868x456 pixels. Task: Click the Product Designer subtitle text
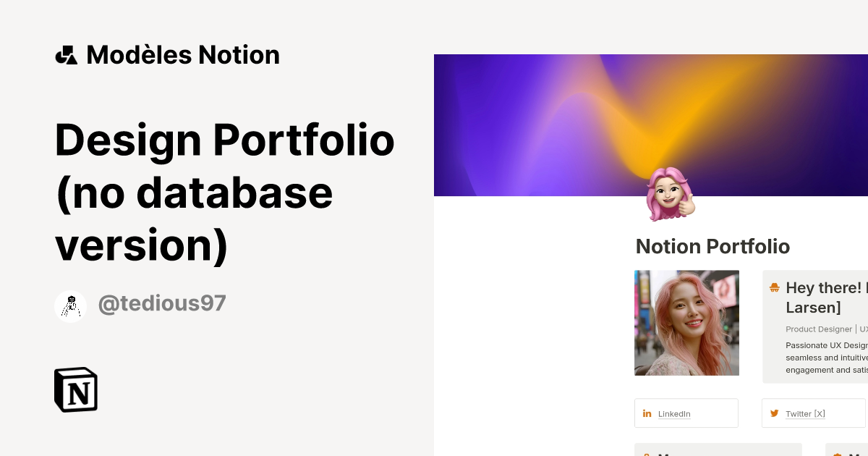(819, 329)
